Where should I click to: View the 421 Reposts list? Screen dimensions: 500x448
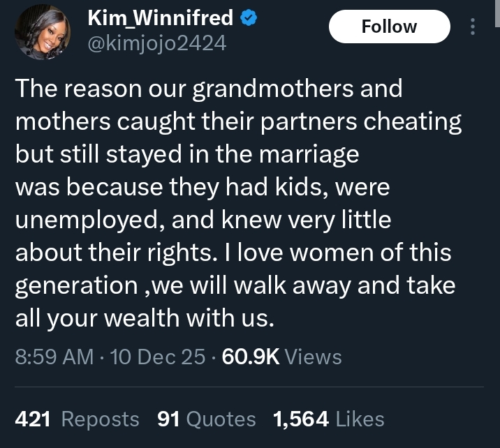77,419
